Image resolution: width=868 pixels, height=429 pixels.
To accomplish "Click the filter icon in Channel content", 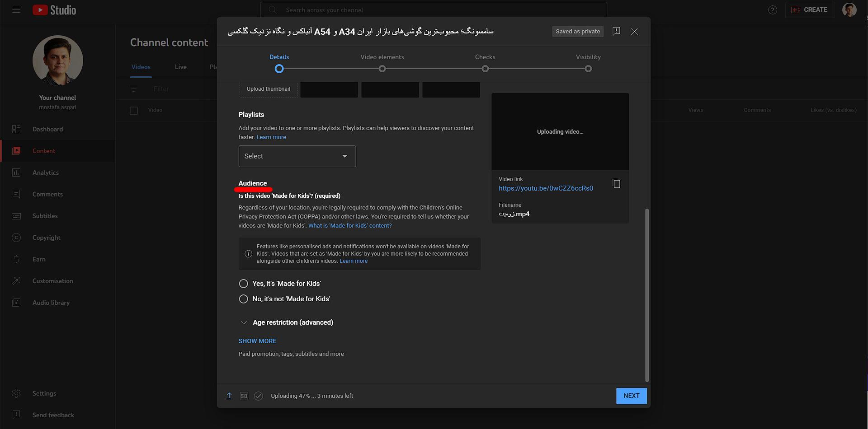I will point(134,89).
